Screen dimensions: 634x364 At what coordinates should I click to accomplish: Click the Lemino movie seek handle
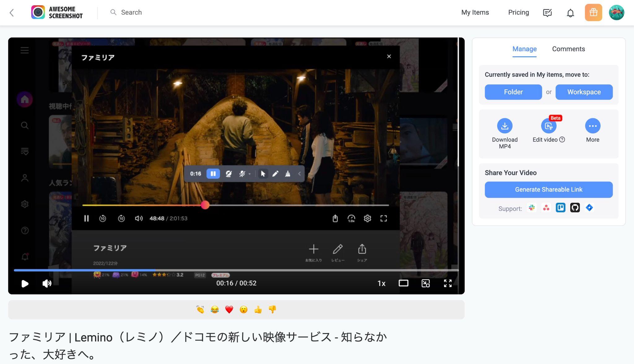[x=205, y=205]
